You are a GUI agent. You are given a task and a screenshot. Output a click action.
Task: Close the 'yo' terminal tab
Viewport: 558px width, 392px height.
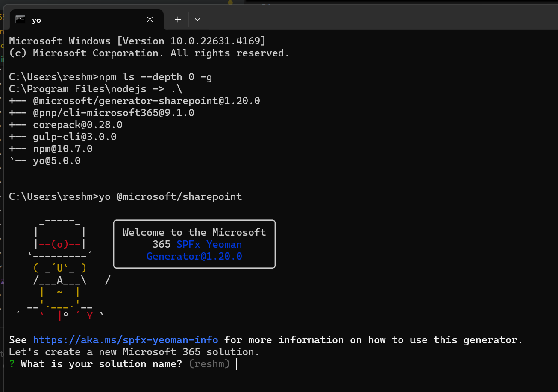tap(150, 20)
